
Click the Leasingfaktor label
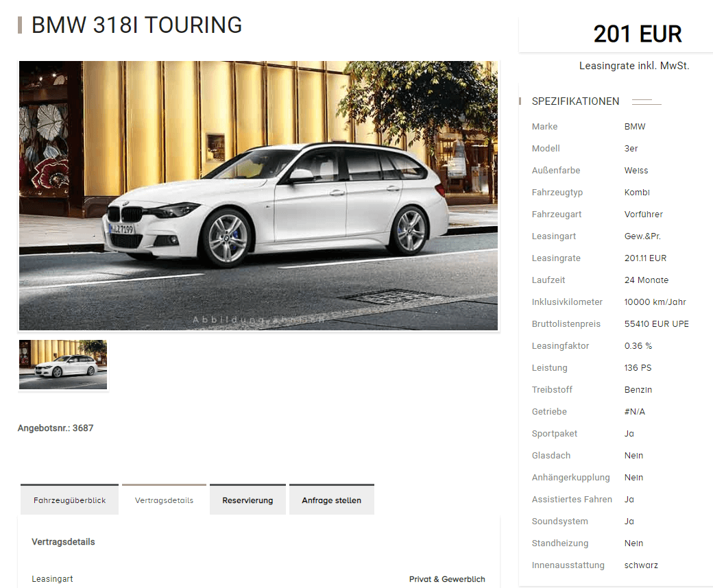pyautogui.click(x=560, y=346)
